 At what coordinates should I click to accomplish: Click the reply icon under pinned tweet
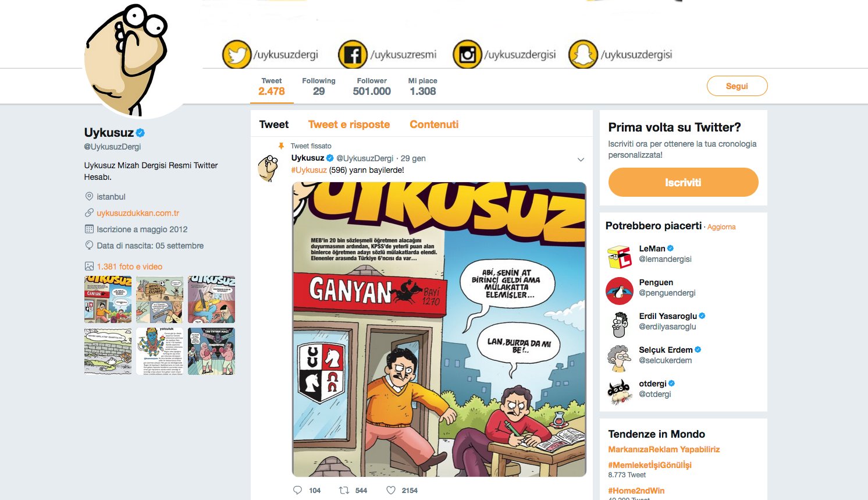[x=297, y=490]
